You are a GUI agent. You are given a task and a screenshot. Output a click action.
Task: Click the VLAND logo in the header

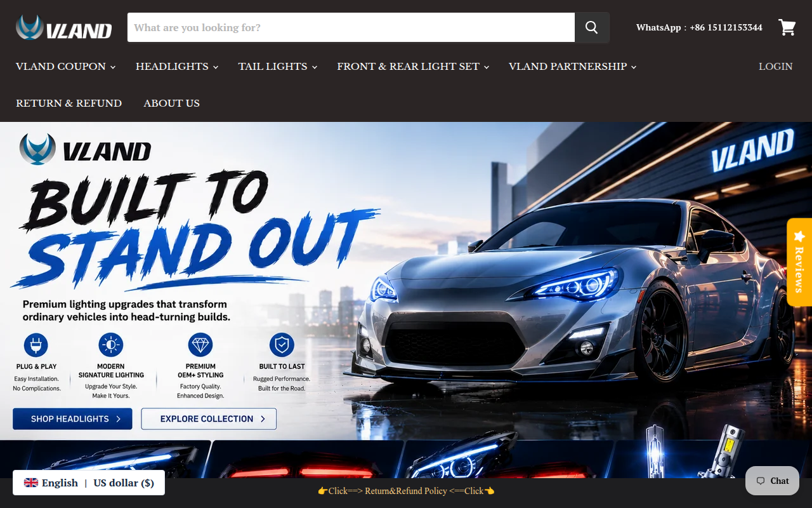(64, 28)
